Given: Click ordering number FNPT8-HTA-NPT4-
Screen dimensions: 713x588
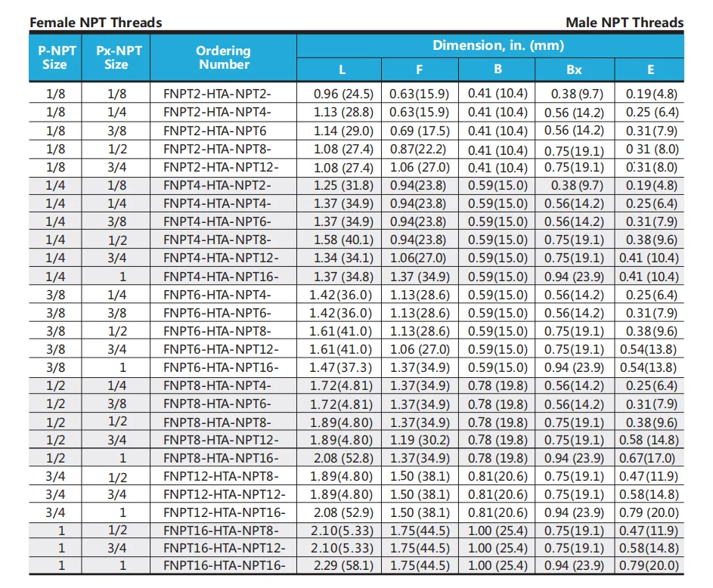Looking at the screenshot, I should tap(217, 385).
